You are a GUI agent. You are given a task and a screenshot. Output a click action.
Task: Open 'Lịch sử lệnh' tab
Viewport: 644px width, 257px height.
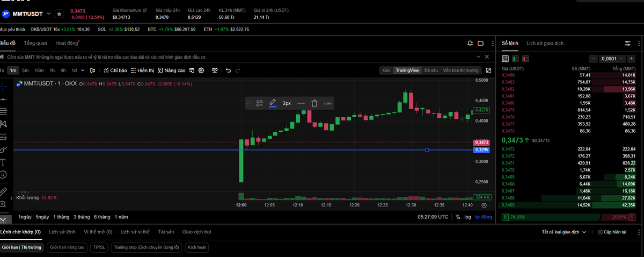[x=62, y=232]
